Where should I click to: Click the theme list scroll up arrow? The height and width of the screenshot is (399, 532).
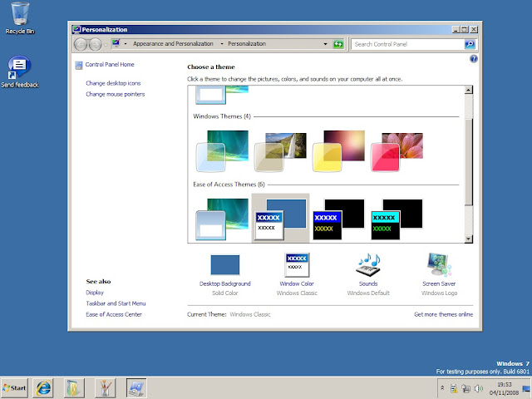click(x=468, y=90)
